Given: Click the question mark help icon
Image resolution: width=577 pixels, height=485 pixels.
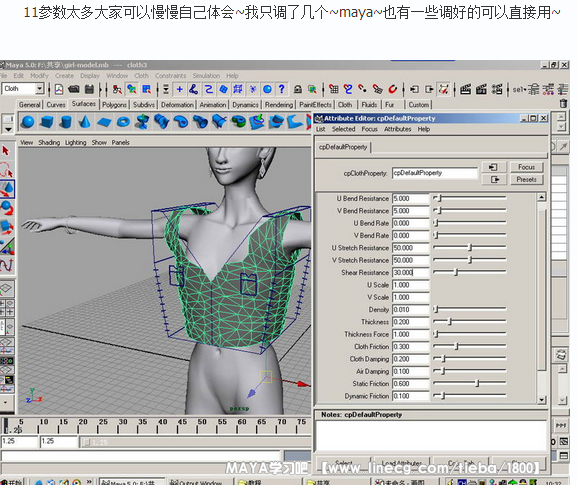Looking at the screenshot, I should [x=282, y=89].
